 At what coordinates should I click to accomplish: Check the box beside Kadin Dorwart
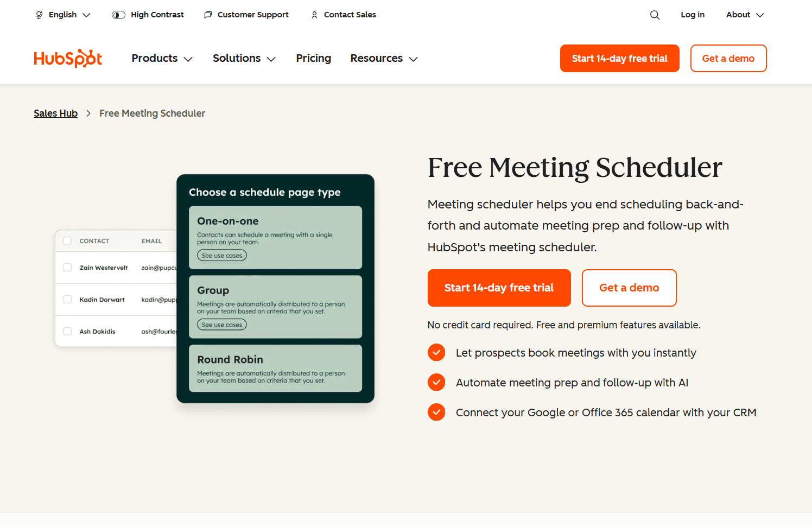click(67, 299)
